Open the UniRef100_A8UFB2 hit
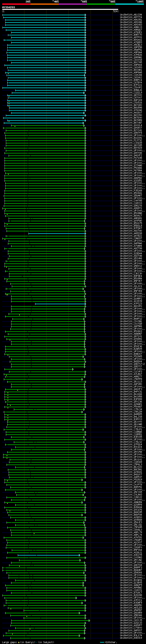The width and height of the screenshot is (146, 644). tap(131, 178)
